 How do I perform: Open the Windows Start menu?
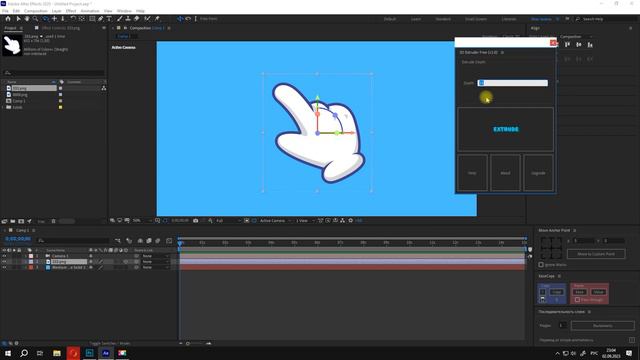pos(8,353)
